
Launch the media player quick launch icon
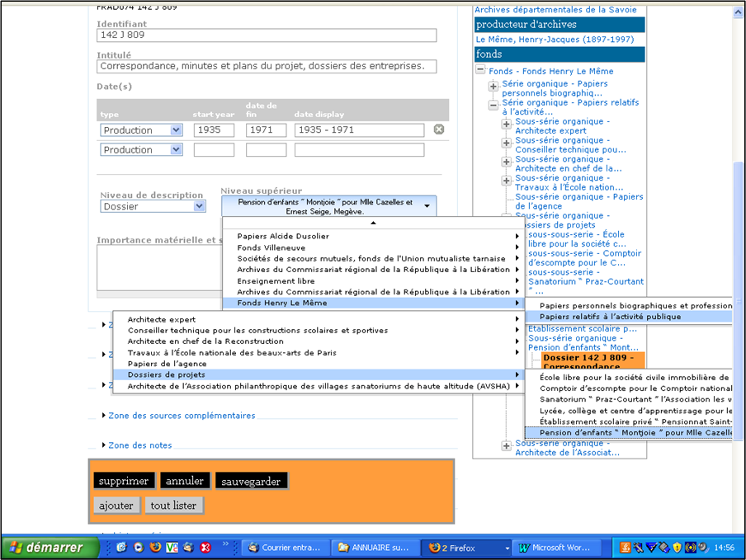click(139, 547)
